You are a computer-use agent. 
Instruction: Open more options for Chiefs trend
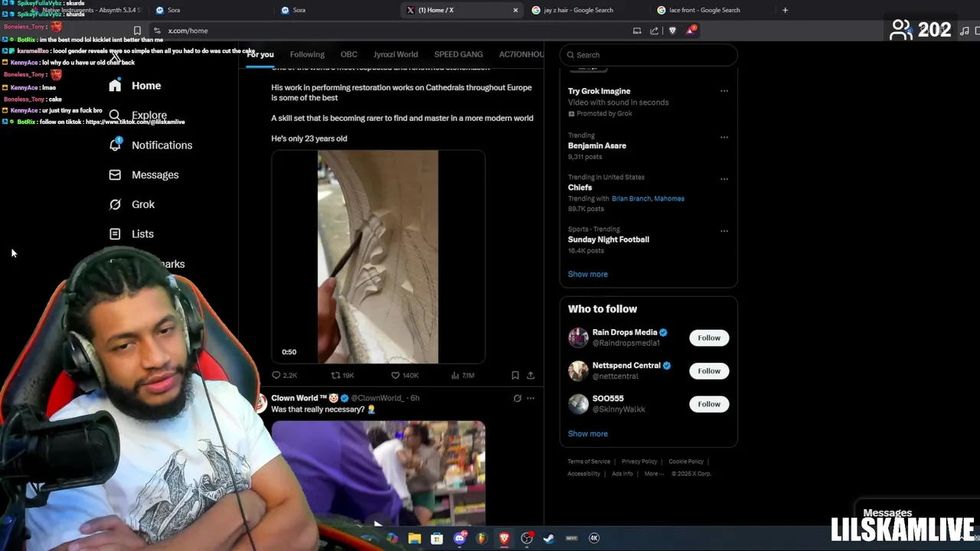[x=724, y=179]
